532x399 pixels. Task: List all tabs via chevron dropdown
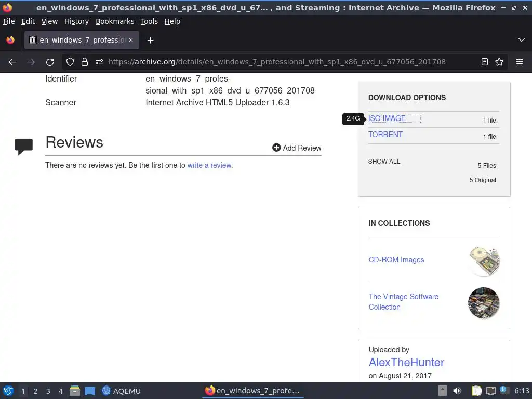(522, 40)
